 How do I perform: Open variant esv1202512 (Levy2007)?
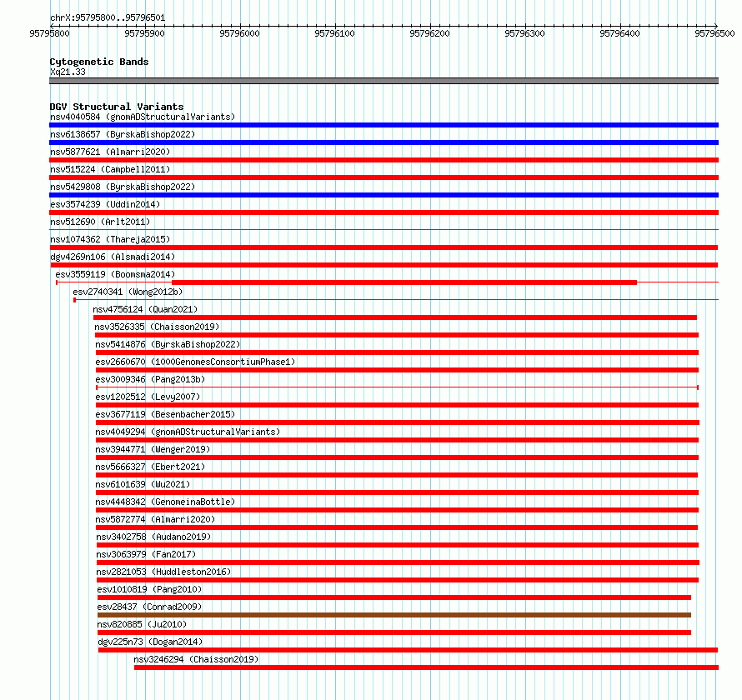[x=148, y=397]
